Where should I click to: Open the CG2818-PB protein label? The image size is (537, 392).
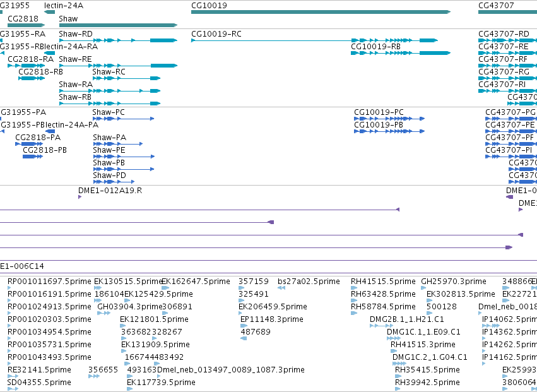point(45,151)
